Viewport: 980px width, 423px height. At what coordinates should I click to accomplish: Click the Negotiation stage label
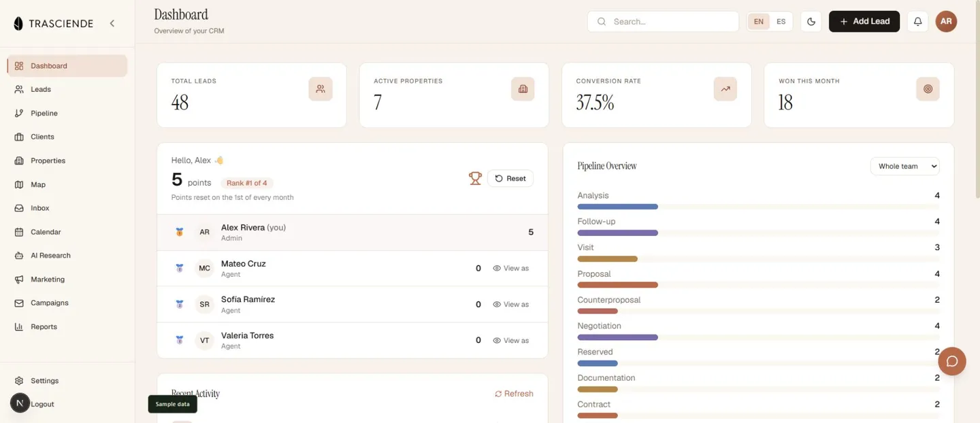click(600, 326)
